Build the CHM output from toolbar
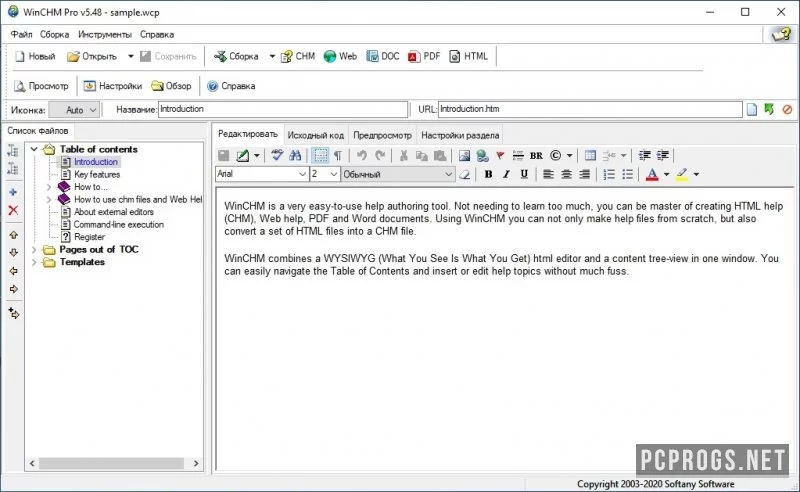 click(x=298, y=56)
